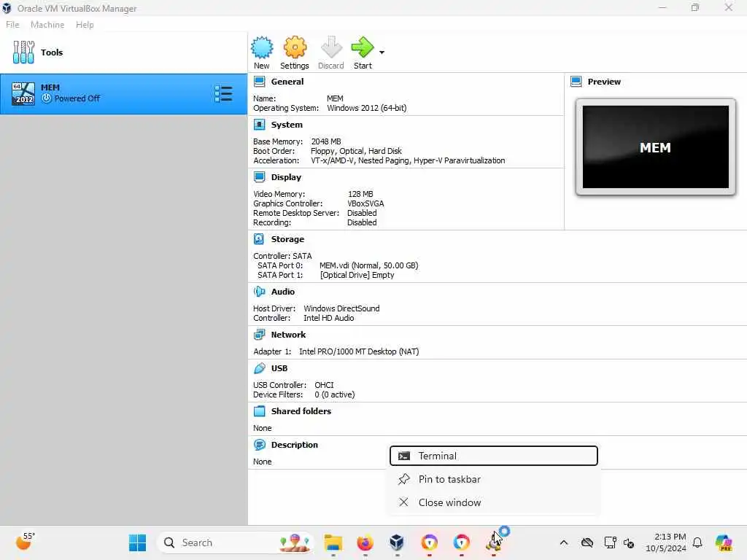Click the MEM.vdi storage entry
The image size is (747, 560).
[368, 265]
